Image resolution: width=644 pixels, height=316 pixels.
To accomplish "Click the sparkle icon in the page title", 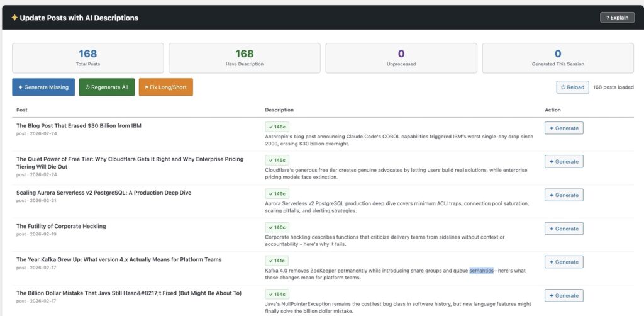I will coord(14,18).
